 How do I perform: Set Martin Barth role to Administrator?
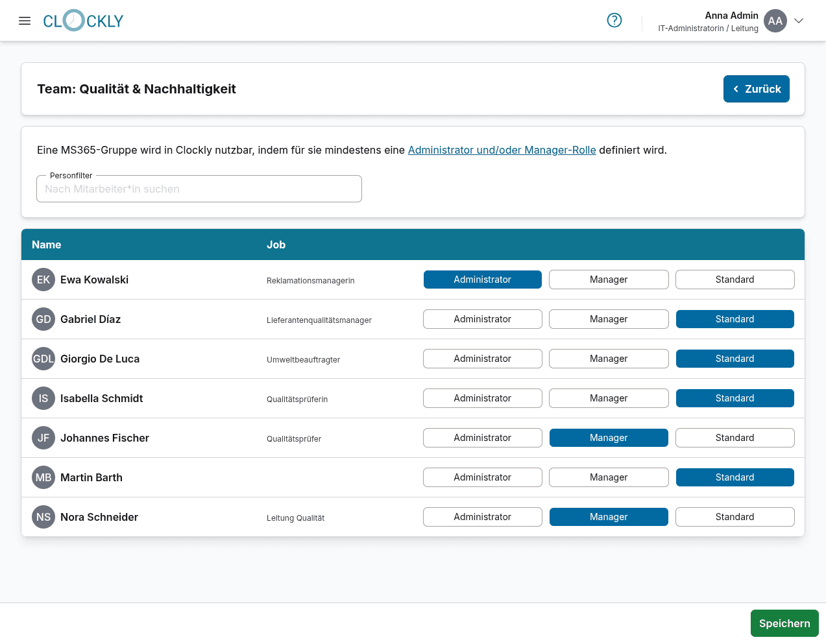point(482,477)
